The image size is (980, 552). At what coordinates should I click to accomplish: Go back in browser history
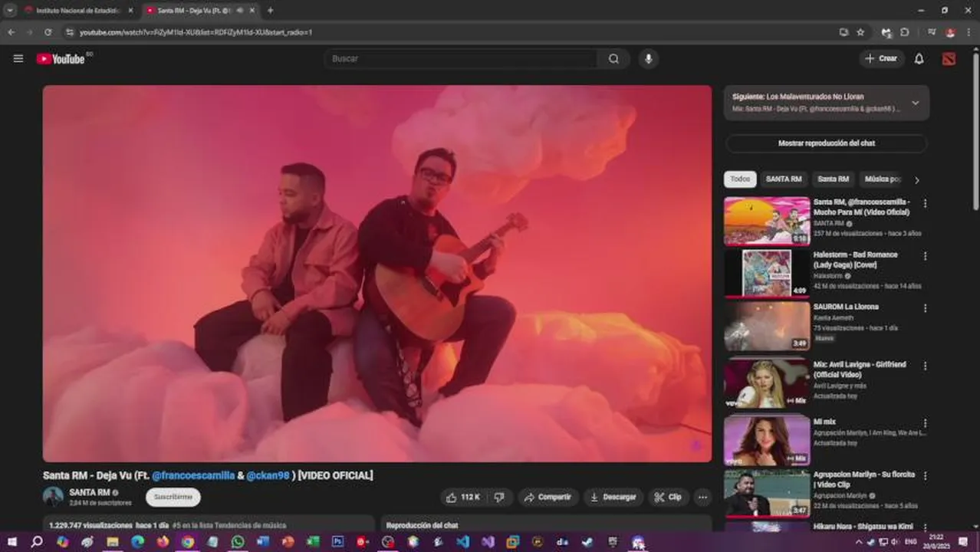11,32
